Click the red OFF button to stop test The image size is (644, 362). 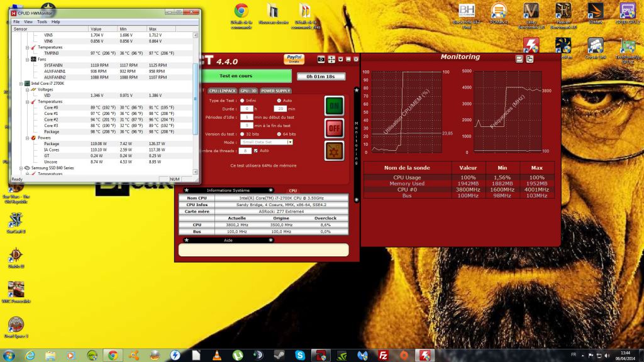(x=334, y=128)
